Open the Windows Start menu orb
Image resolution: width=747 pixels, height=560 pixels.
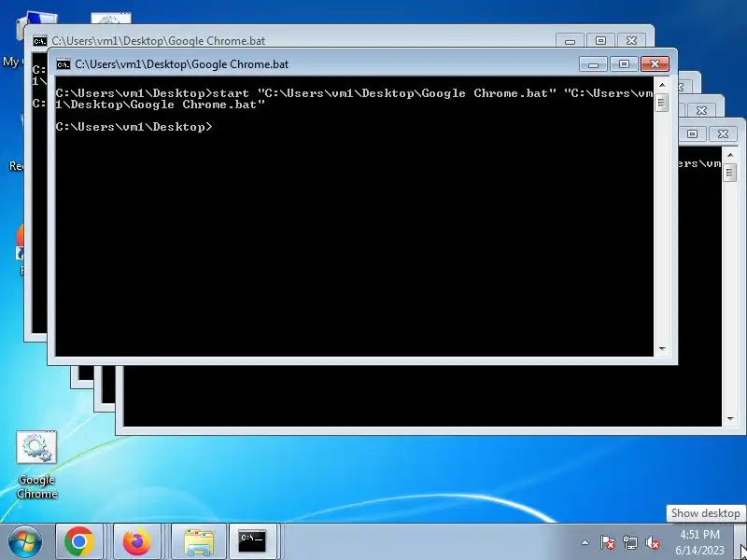[x=24, y=541]
